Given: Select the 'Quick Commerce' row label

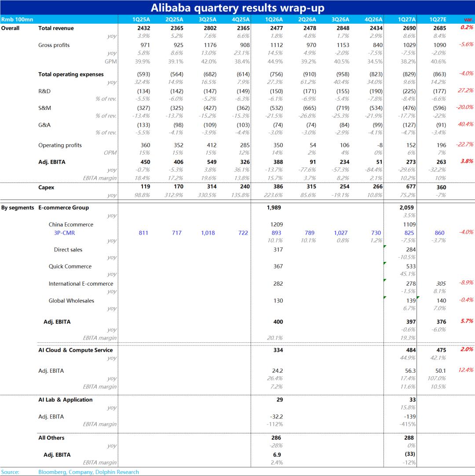Looking at the screenshot, I should (x=70, y=266).
